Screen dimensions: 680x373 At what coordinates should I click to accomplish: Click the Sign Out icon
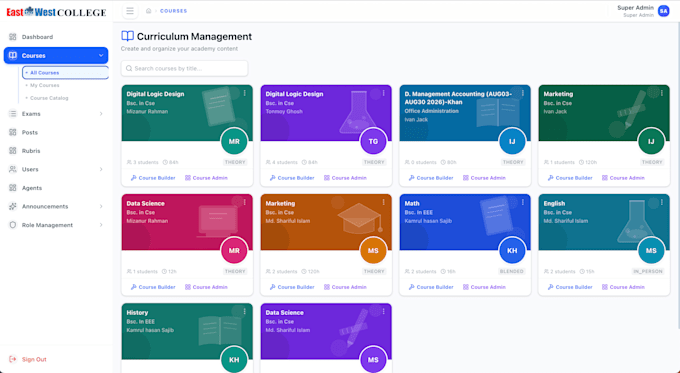[x=13, y=359]
